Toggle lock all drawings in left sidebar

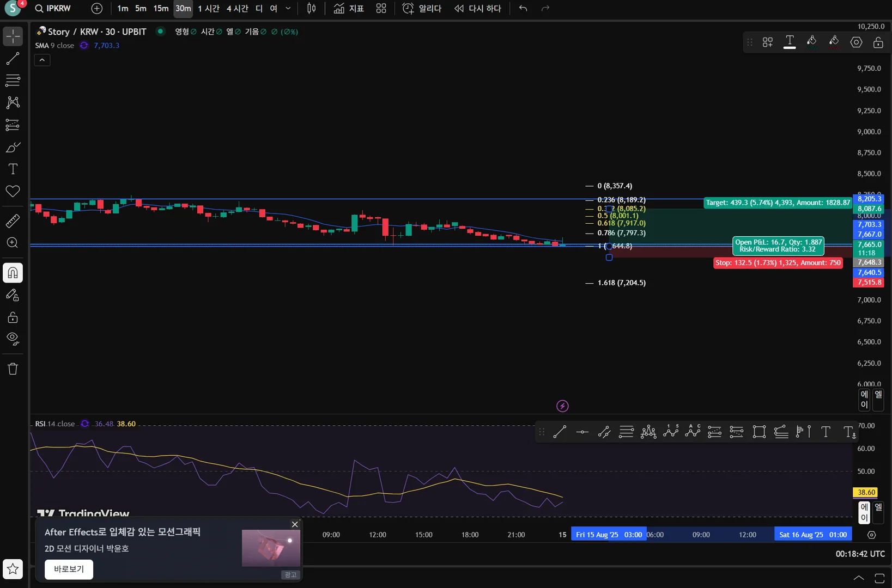[13, 317]
